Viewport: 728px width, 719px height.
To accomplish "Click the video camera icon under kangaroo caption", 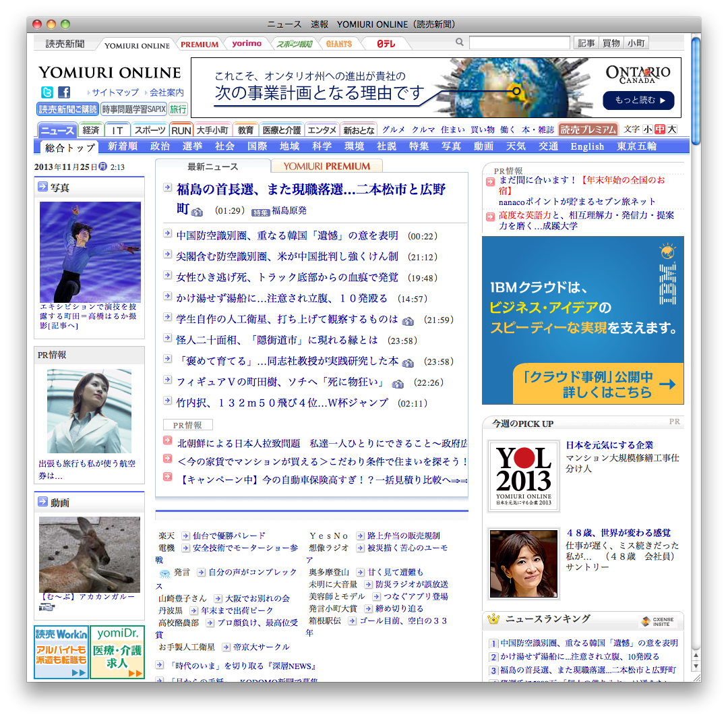I will click(47, 607).
